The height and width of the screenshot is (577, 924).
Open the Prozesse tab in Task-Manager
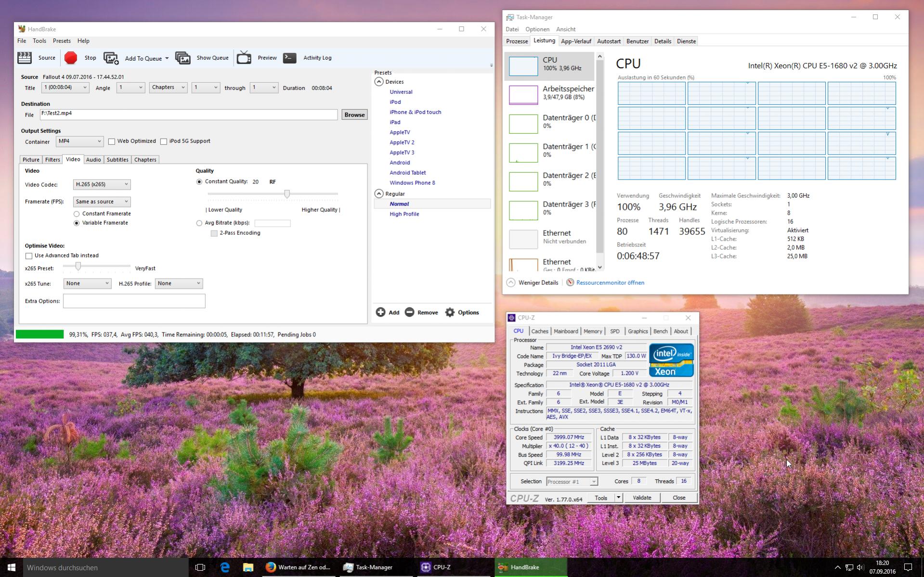coord(517,41)
